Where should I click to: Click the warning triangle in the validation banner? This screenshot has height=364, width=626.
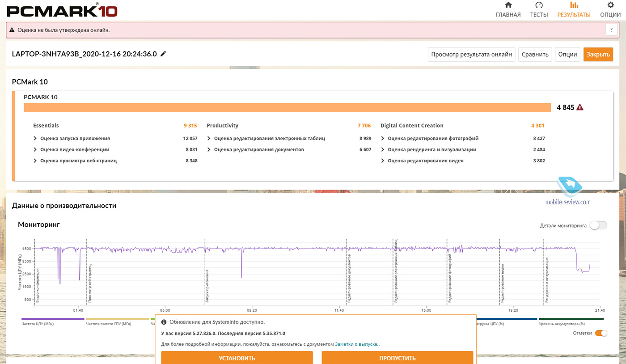pyautogui.click(x=12, y=30)
